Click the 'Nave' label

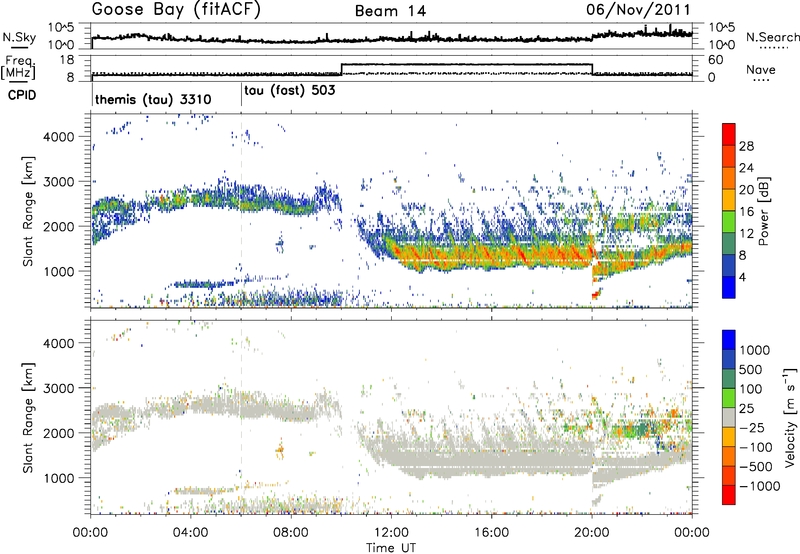tap(761, 69)
